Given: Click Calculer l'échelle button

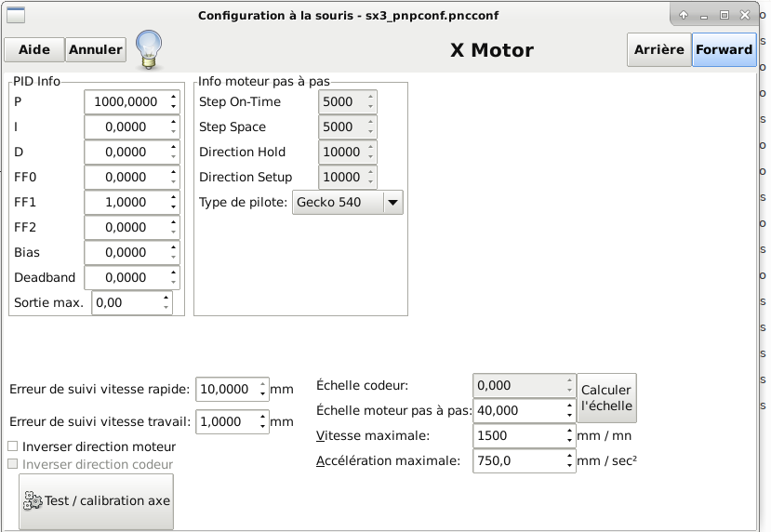Looking at the screenshot, I should [606, 398].
